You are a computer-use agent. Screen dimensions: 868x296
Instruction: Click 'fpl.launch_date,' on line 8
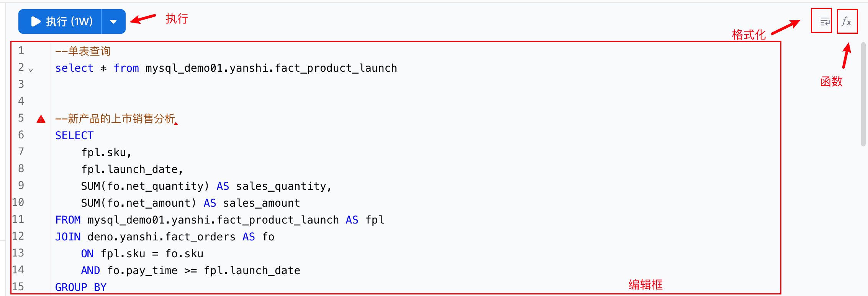[132, 169]
